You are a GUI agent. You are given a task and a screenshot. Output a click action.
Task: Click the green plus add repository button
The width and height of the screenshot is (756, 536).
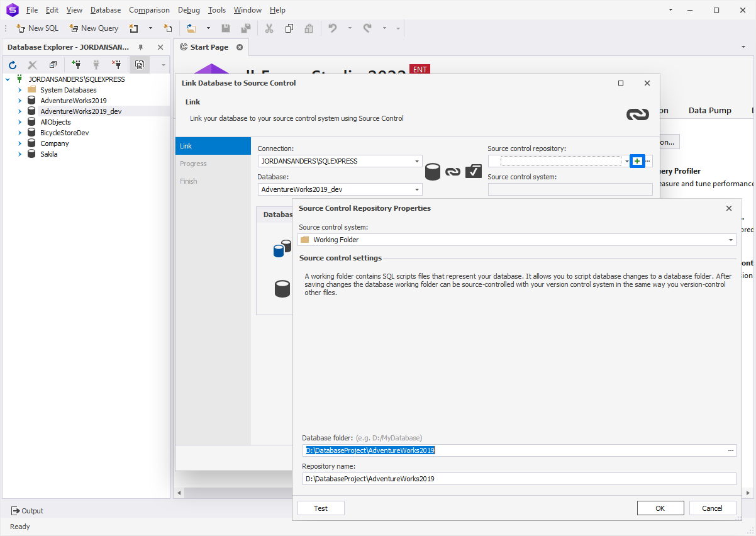(x=637, y=161)
